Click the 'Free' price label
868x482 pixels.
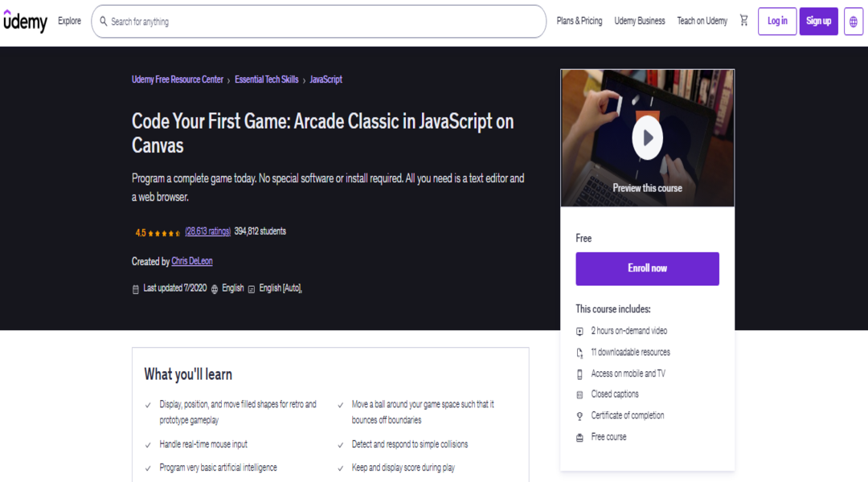pos(583,239)
